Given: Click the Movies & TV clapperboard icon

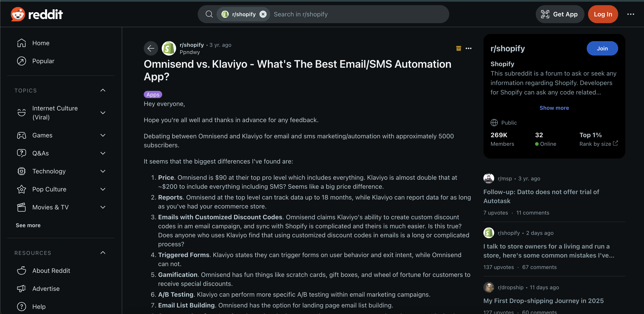Looking at the screenshot, I should [x=22, y=207].
